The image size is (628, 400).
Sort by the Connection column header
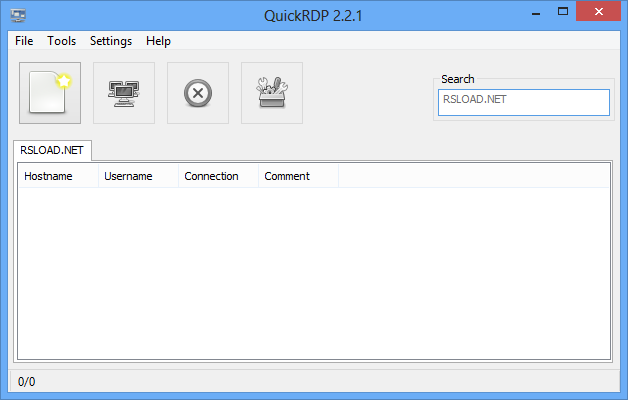click(219, 176)
